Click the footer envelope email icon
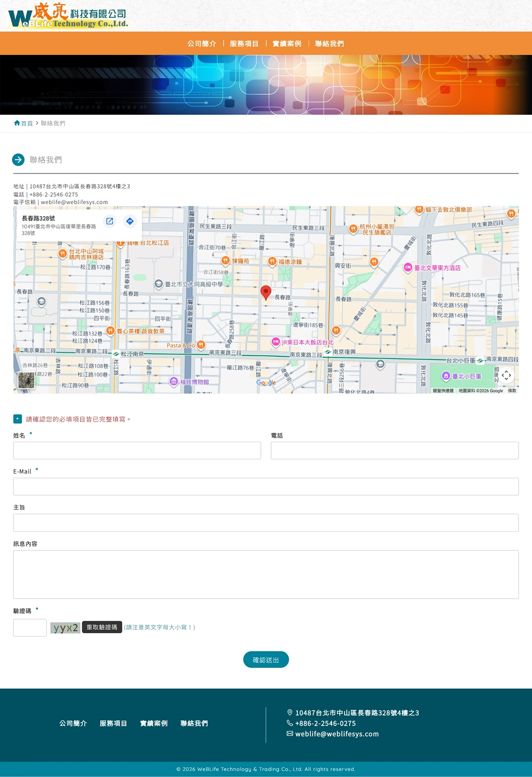 pos(290,734)
